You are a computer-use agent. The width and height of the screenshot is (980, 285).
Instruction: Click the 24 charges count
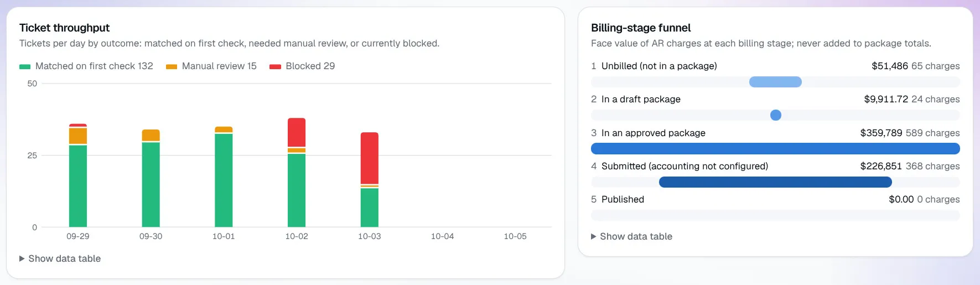pos(936,99)
